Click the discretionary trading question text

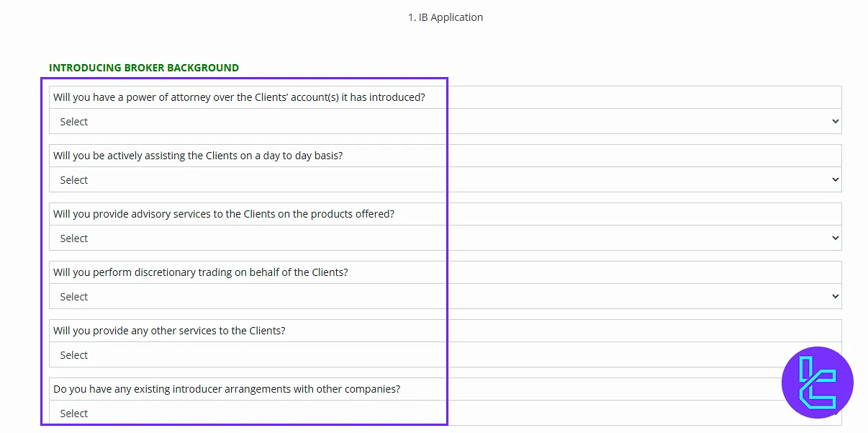pyautogui.click(x=201, y=272)
